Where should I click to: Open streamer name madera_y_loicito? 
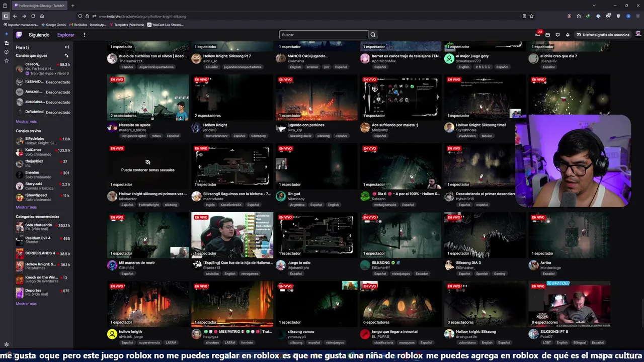[133, 130]
